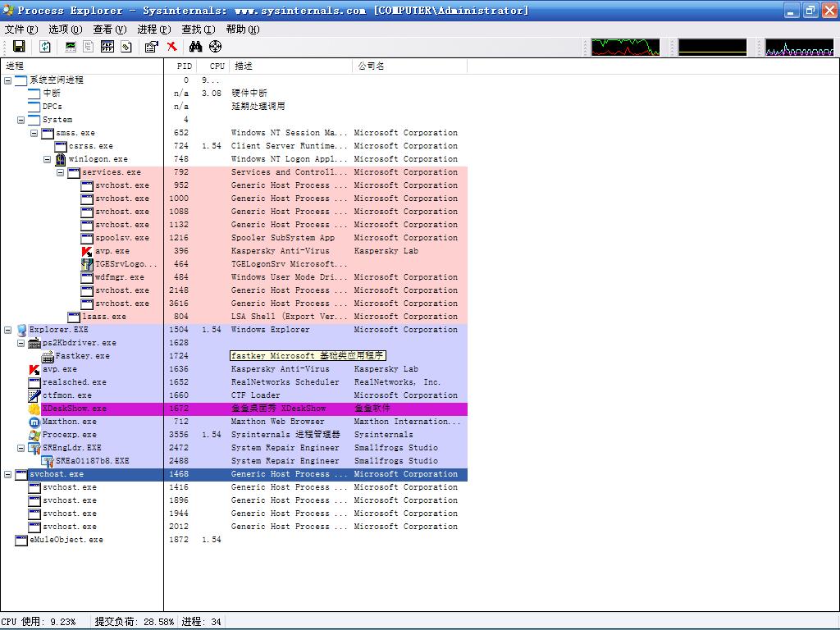Click the crosshair Find Window's Process icon
The width and height of the screenshot is (840, 630).
click(x=216, y=47)
